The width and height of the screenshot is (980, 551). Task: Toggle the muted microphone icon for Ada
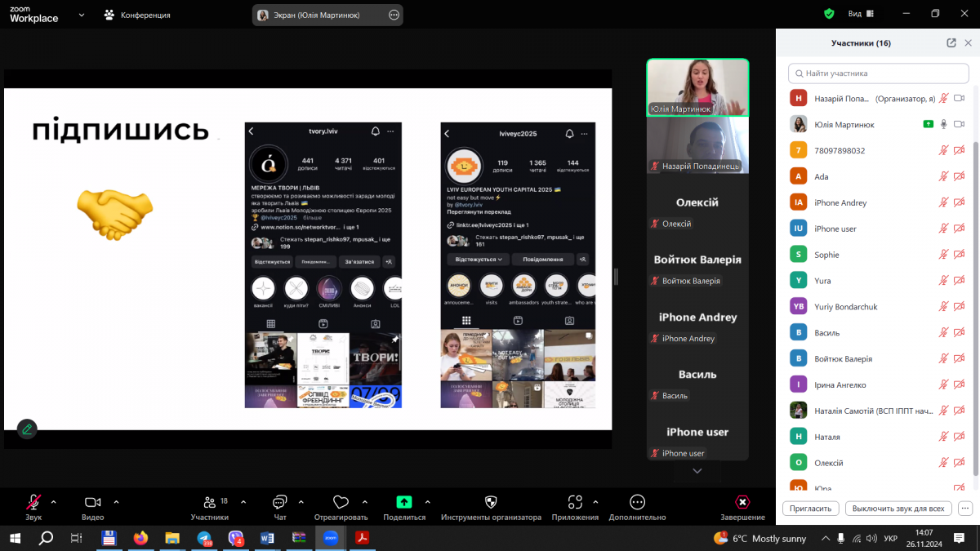pos(943,176)
